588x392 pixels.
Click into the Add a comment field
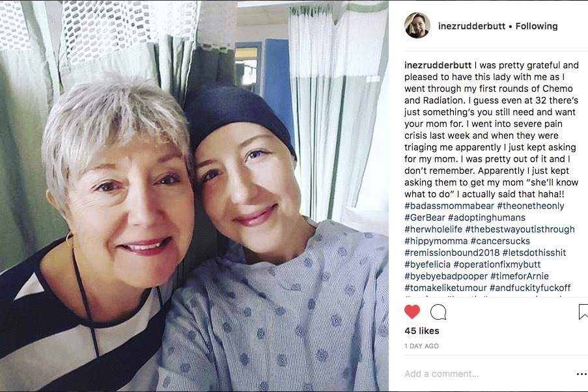[488, 374]
